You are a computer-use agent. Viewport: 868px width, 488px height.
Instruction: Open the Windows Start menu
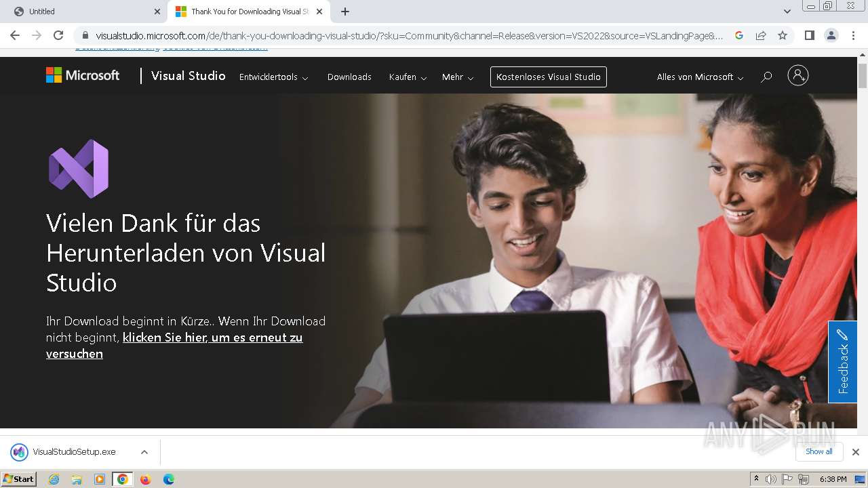(19, 479)
